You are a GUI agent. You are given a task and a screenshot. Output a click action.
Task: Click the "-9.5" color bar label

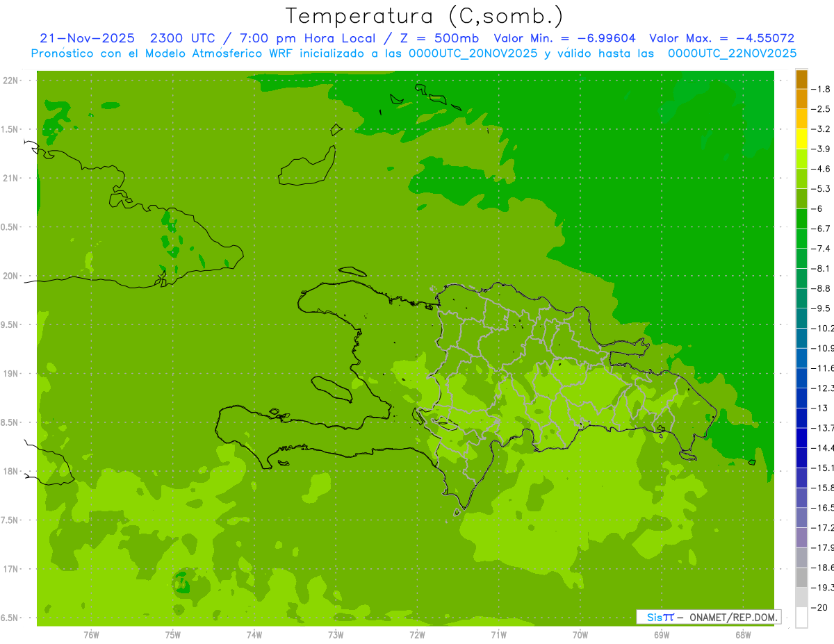(x=822, y=308)
